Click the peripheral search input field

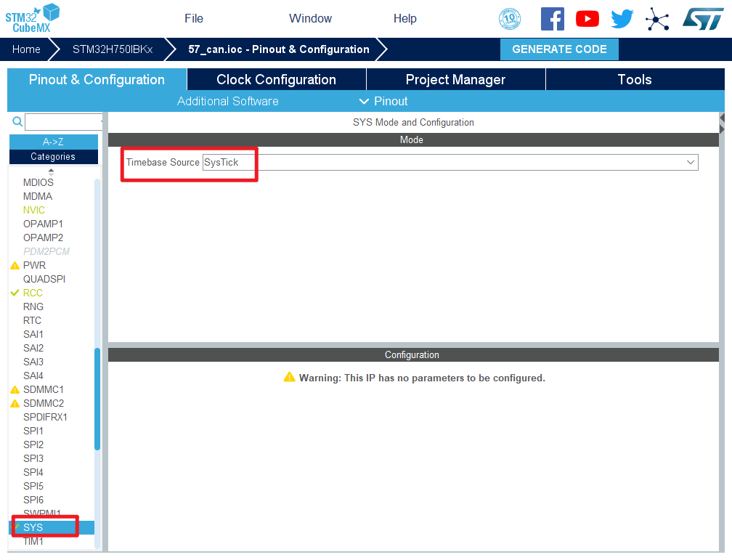click(x=63, y=122)
